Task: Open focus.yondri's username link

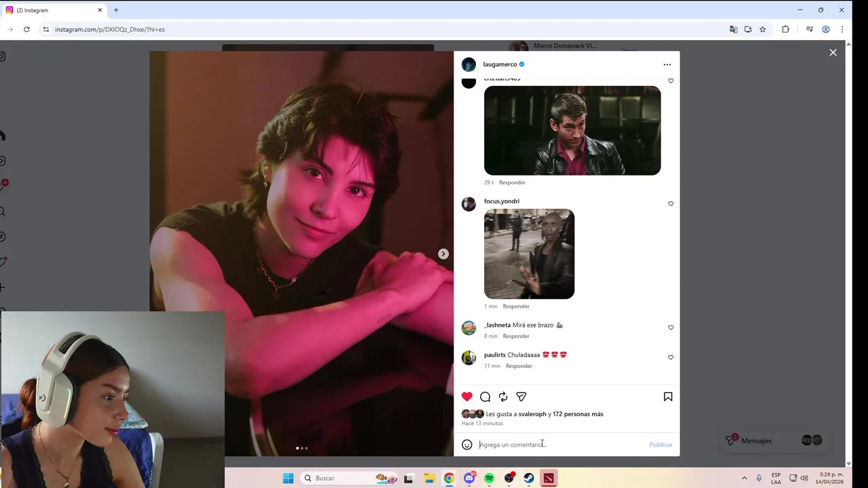Action: pos(502,201)
